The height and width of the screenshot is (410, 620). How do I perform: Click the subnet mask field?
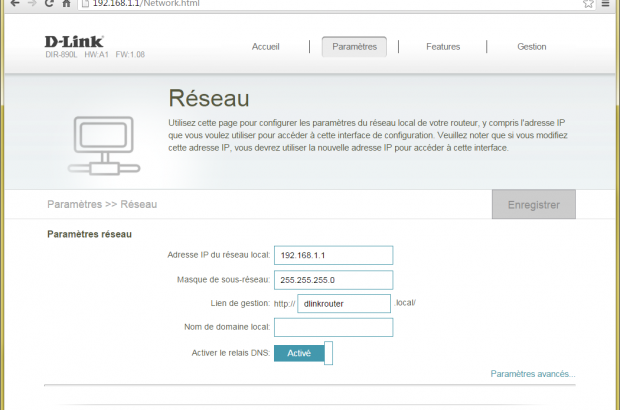coord(333,280)
